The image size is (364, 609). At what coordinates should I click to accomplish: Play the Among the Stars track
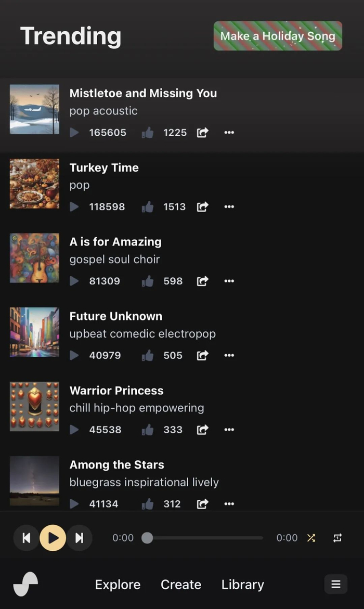74,504
